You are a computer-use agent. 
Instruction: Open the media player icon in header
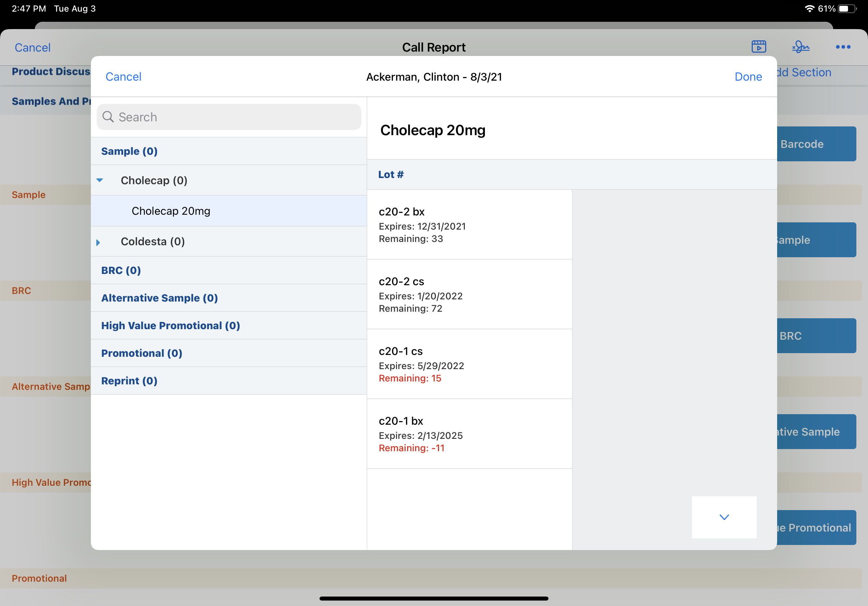(x=758, y=47)
